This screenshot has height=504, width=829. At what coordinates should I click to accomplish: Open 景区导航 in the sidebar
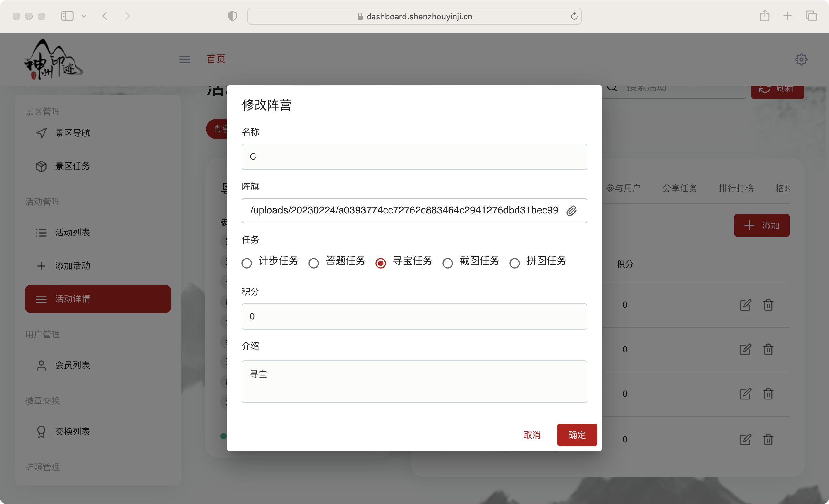(72, 133)
